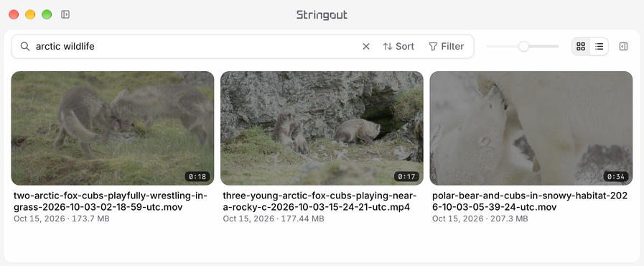This screenshot has width=644, height=266.
Task: Click the Stringout window title
Action: (322, 15)
